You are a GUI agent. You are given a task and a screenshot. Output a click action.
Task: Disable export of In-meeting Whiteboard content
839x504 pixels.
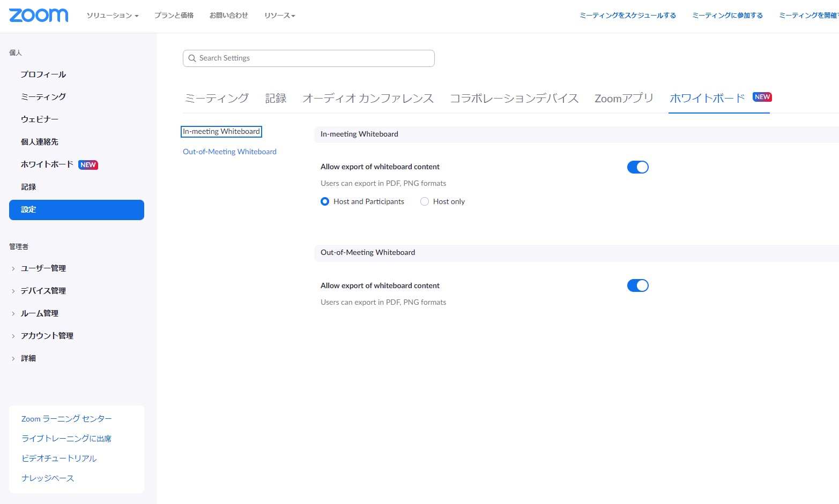[637, 167]
